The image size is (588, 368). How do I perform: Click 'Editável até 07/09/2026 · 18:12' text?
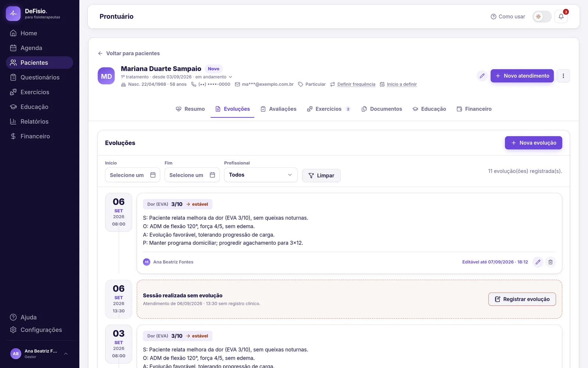495,262
